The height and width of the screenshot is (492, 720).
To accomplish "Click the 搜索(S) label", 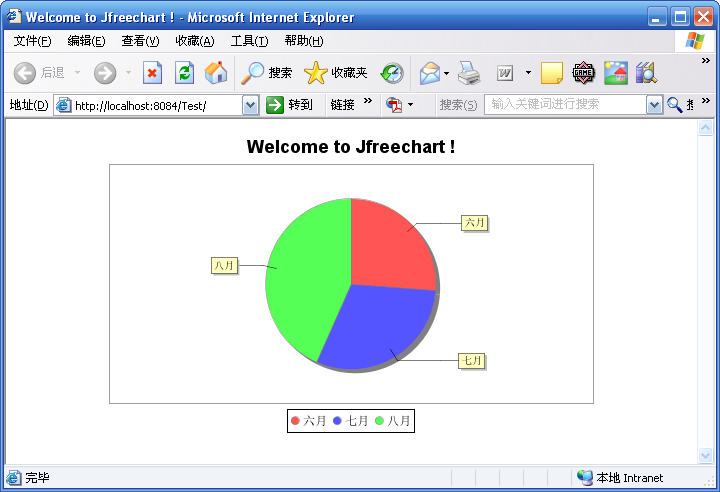I will point(458,105).
